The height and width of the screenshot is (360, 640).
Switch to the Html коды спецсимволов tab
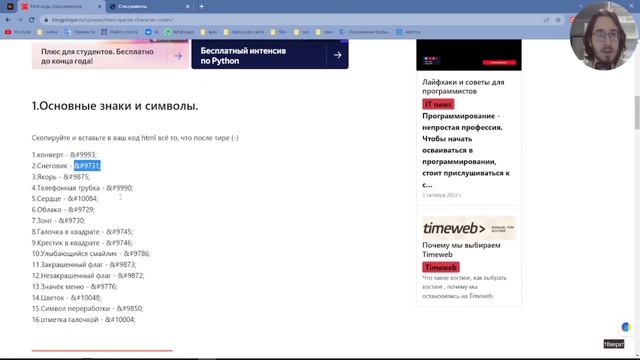pos(60,7)
